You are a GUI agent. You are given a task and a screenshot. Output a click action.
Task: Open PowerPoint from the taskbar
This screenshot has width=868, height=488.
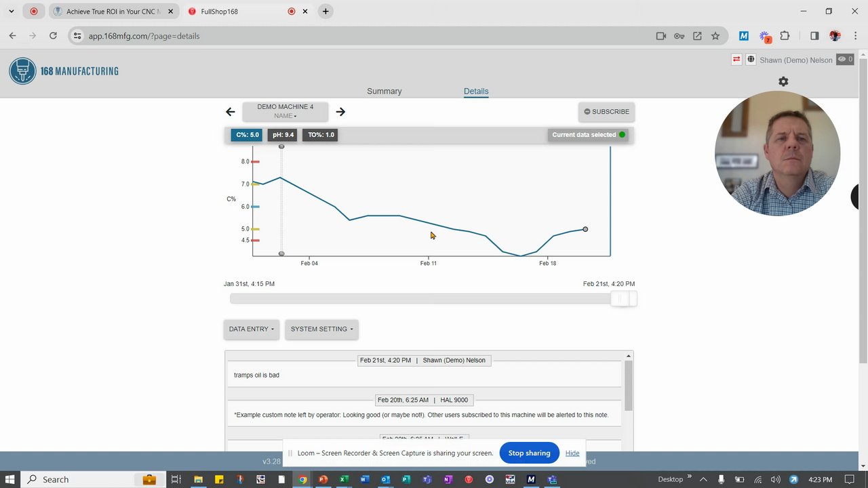pos(323,479)
